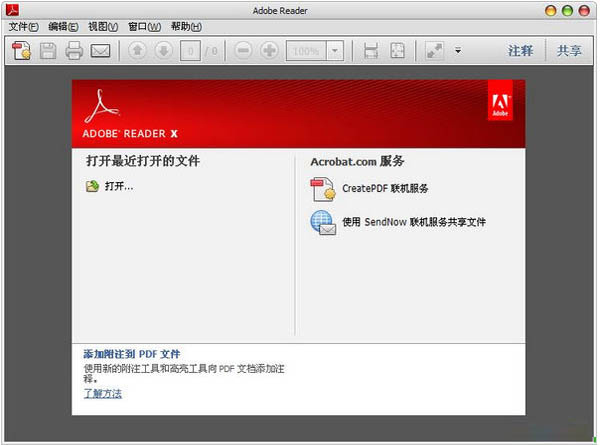Click the zoom out minus icon
Screen dimensions: 600x445
point(243,50)
